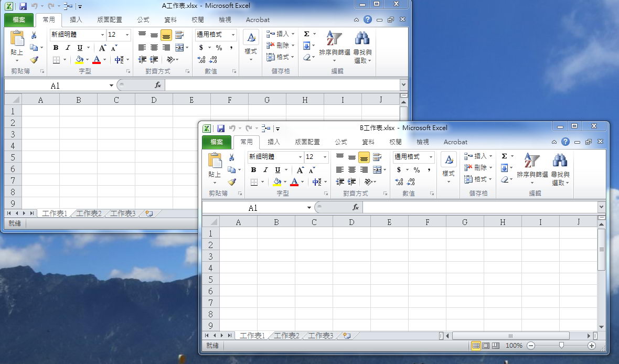
Task: Click AutoSum sigma icon in A工作表 window
Action: tap(306, 34)
